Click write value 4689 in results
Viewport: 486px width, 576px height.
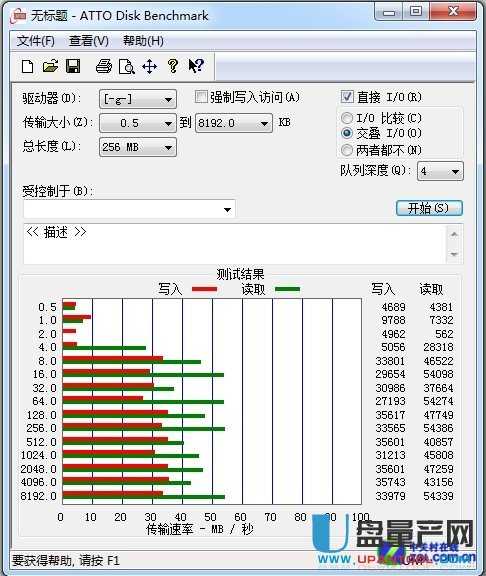(x=393, y=307)
